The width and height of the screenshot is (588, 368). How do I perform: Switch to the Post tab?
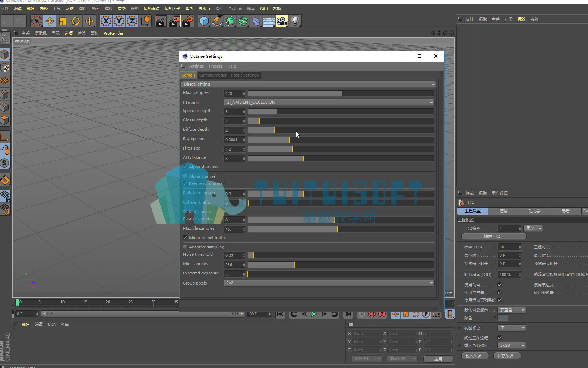(x=235, y=75)
